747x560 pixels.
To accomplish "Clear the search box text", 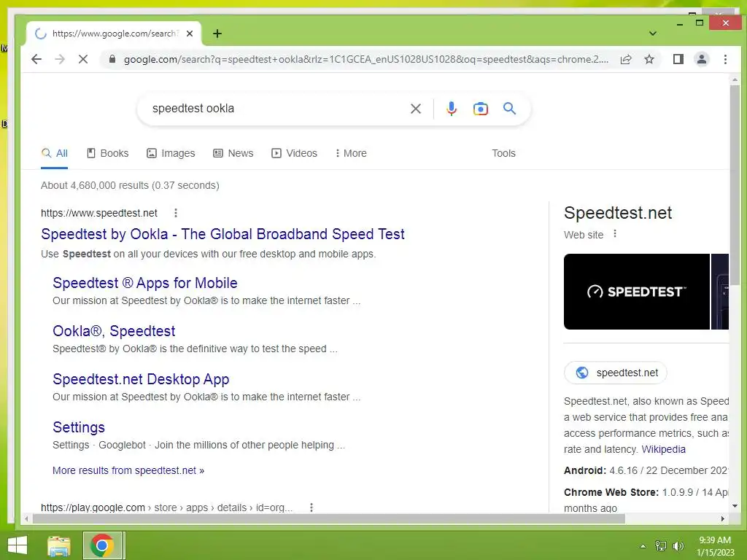I will coord(415,109).
